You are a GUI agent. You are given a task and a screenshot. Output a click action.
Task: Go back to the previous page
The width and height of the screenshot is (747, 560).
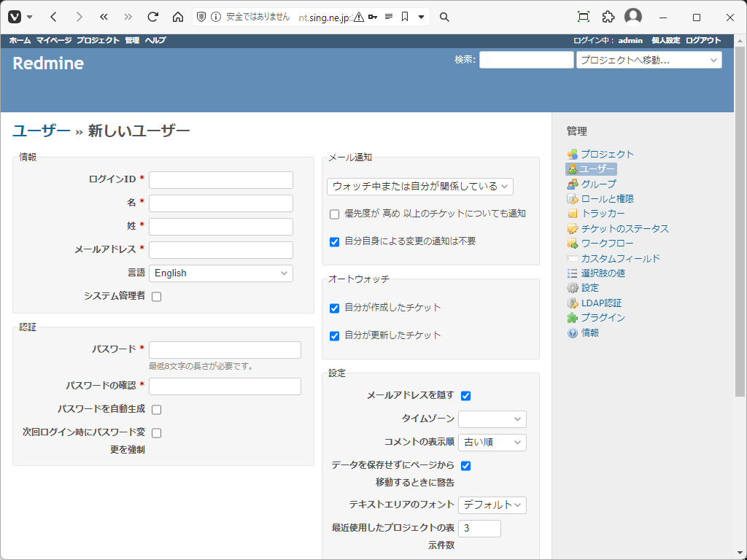pos(53,17)
